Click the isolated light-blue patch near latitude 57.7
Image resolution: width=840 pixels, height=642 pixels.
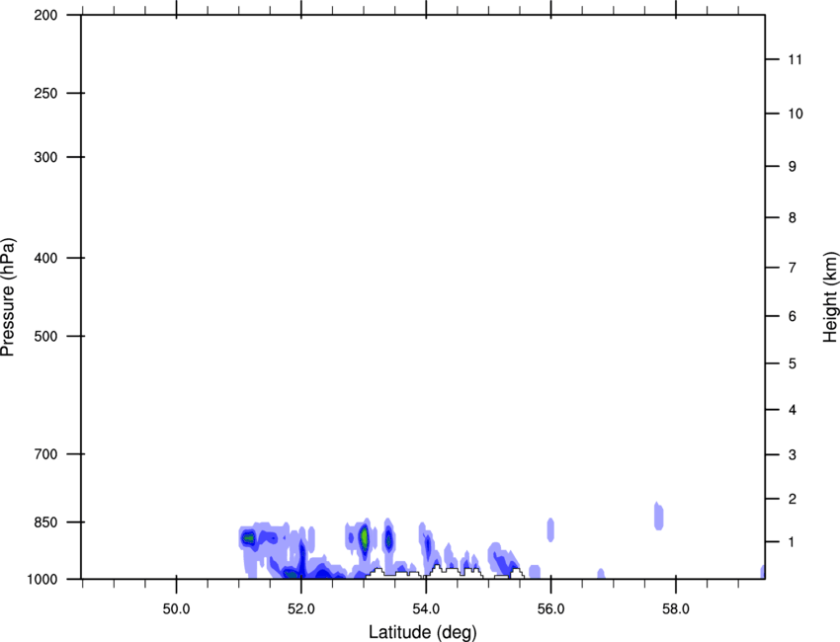point(659,517)
